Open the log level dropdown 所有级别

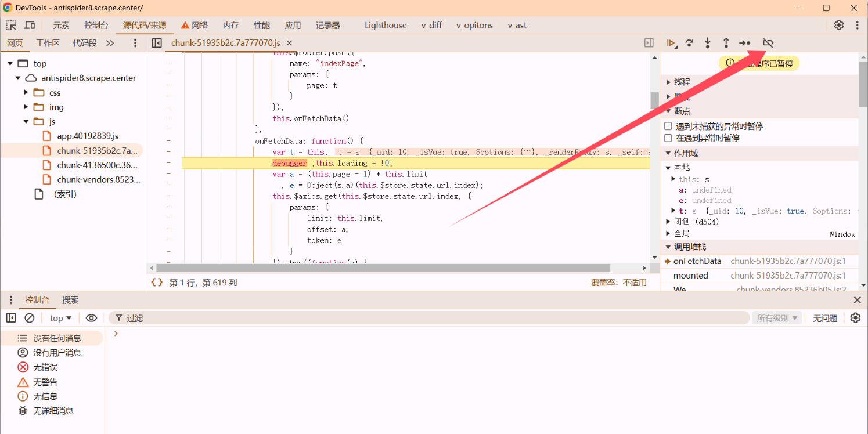[x=777, y=318]
